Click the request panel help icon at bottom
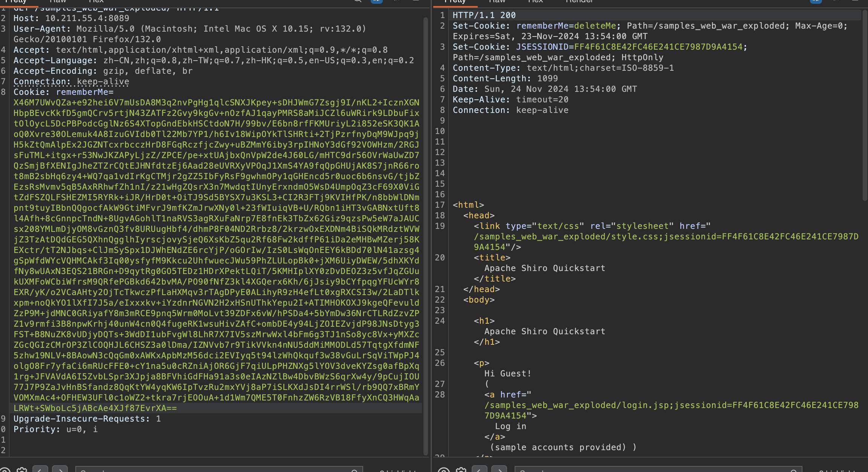 (x=5, y=470)
